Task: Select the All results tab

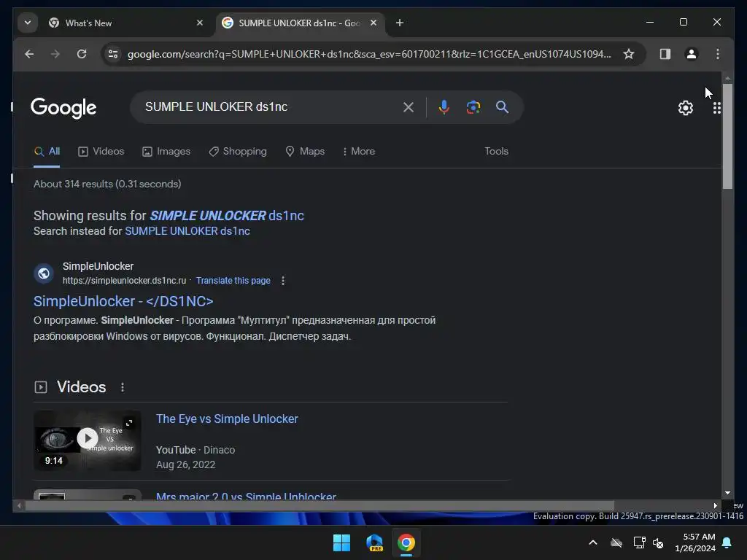Action: pyautogui.click(x=47, y=152)
